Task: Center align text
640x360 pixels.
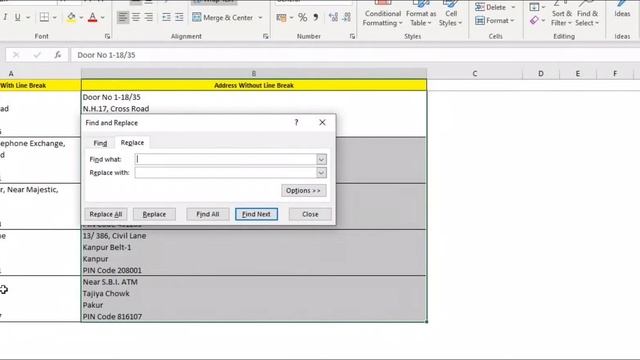Action: [136, 17]
